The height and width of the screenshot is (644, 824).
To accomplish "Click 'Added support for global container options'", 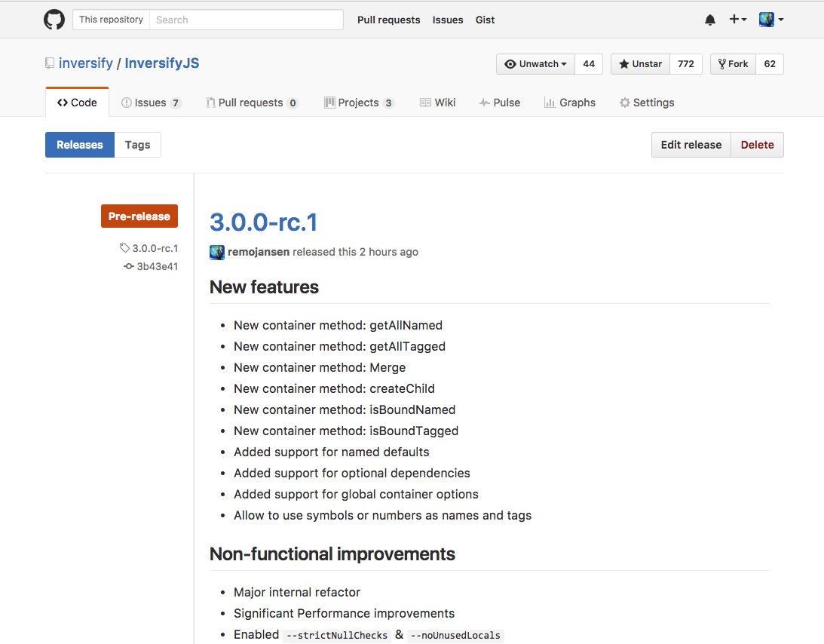I will pos(357,494).
